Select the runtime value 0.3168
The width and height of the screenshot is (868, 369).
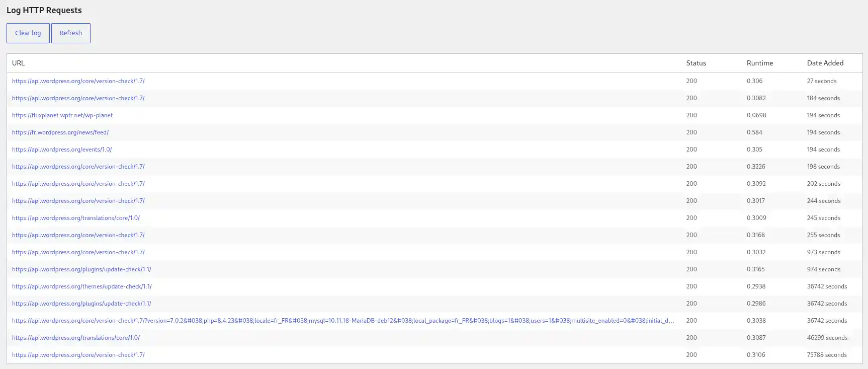tap(756, 235)
